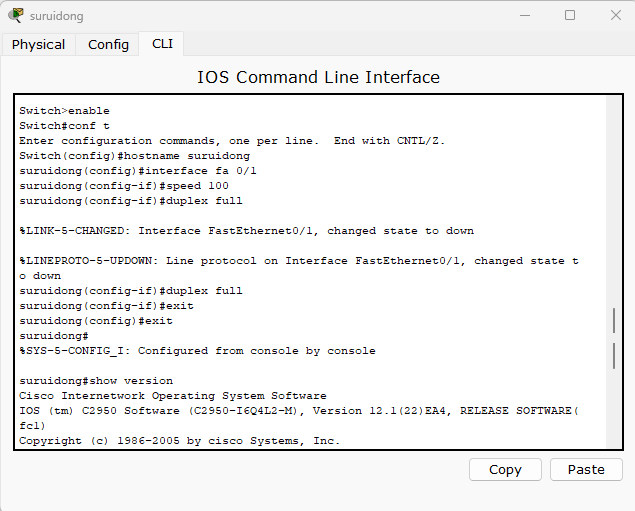This screenshot has width=635, height=511.
Task: Click the 'show version' command line
Action: (x=96, y=381)
